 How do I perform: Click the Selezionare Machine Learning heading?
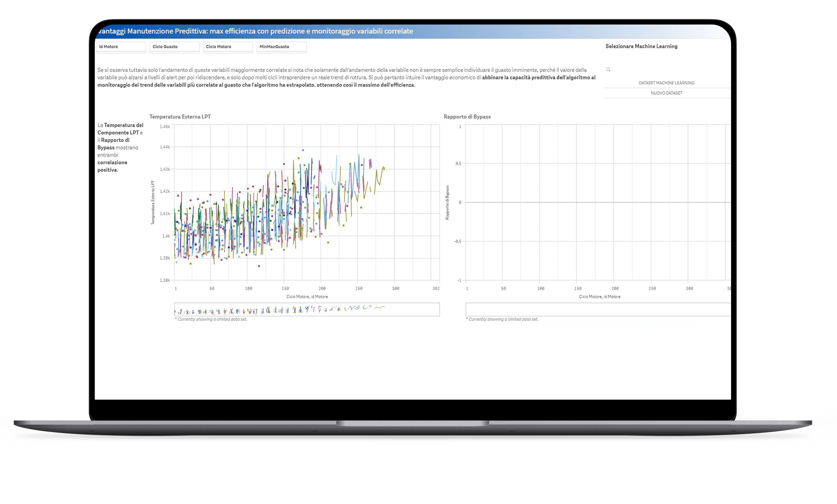641,46
